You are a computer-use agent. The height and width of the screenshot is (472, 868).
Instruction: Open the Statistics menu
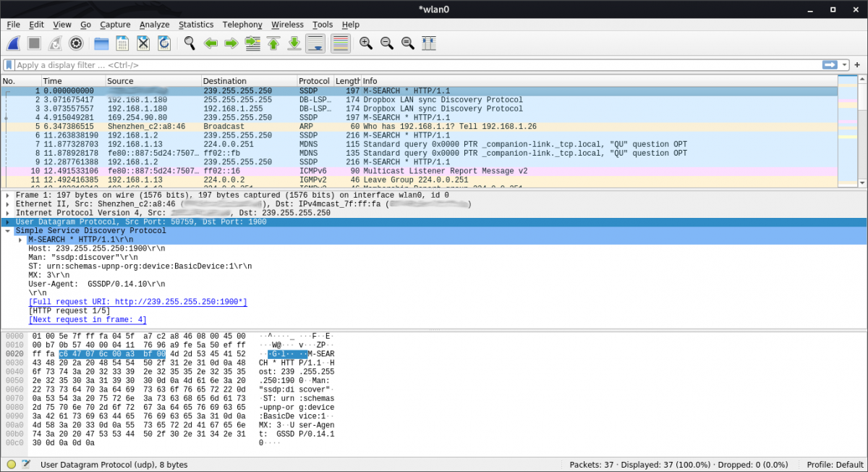[196, 24]
